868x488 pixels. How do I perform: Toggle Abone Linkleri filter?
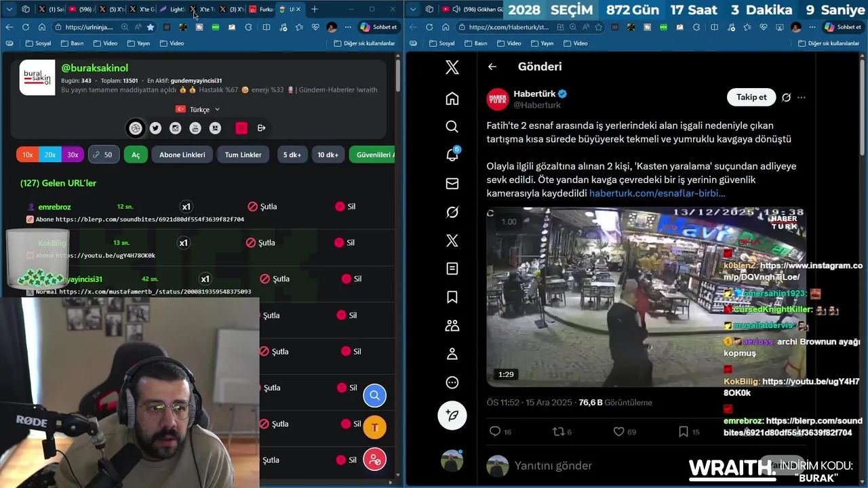pyautogui.click(x=182, y=155)
